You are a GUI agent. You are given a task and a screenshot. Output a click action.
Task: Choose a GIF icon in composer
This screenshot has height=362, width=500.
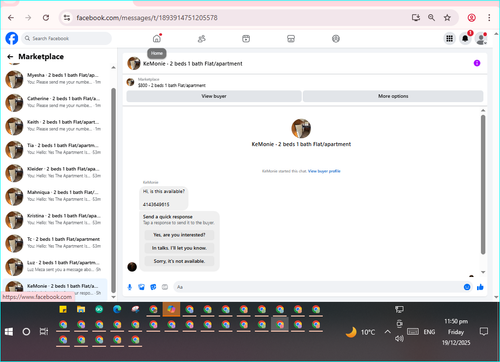coord(165,287)
